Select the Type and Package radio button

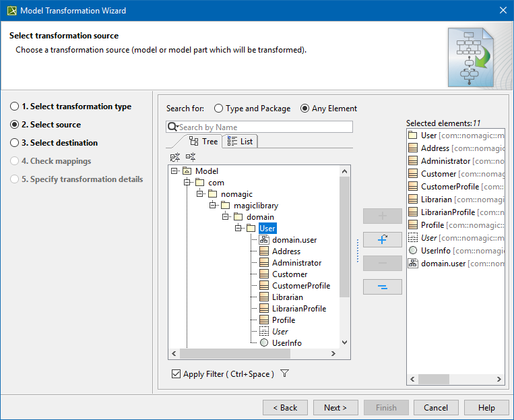(218, 109)
